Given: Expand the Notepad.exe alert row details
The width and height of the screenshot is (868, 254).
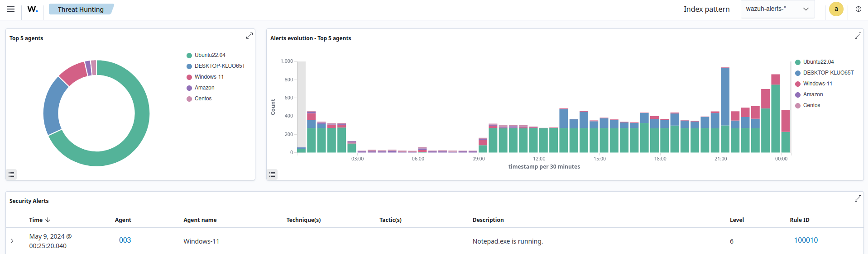Looking at the screenshot, I should 12,241.
